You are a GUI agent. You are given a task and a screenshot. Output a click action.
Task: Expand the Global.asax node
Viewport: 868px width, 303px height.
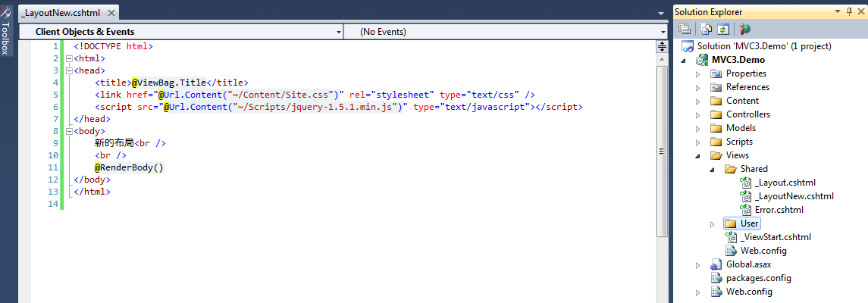coord(698,264)
